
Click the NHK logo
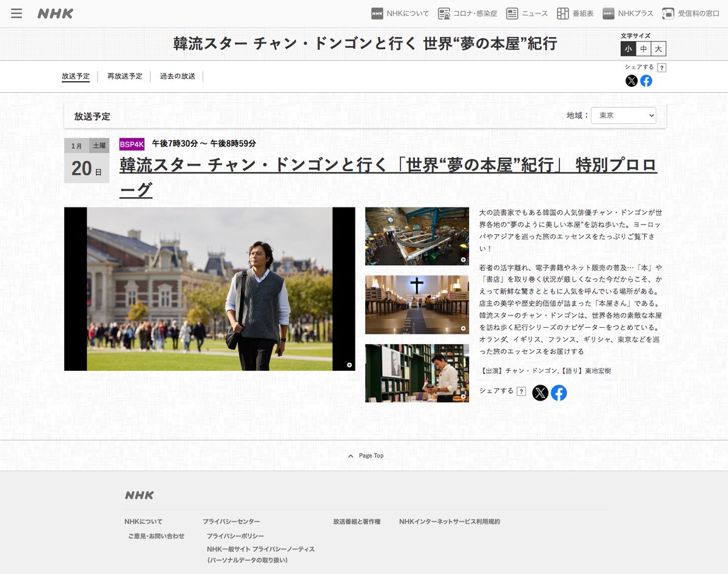pos(55,13)
